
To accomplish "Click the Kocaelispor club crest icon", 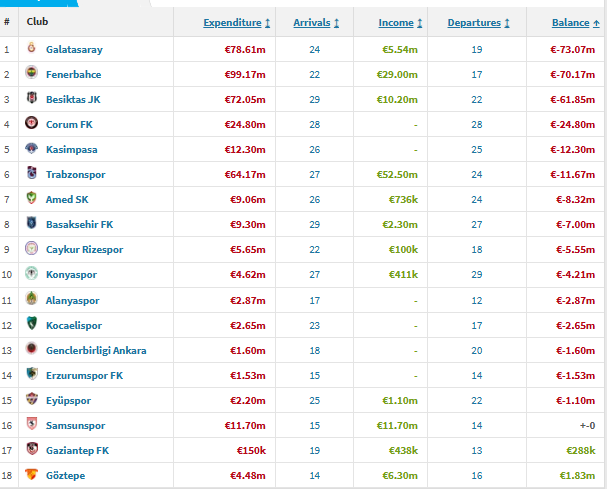I will pyautogui.click(x=31, y=323).
